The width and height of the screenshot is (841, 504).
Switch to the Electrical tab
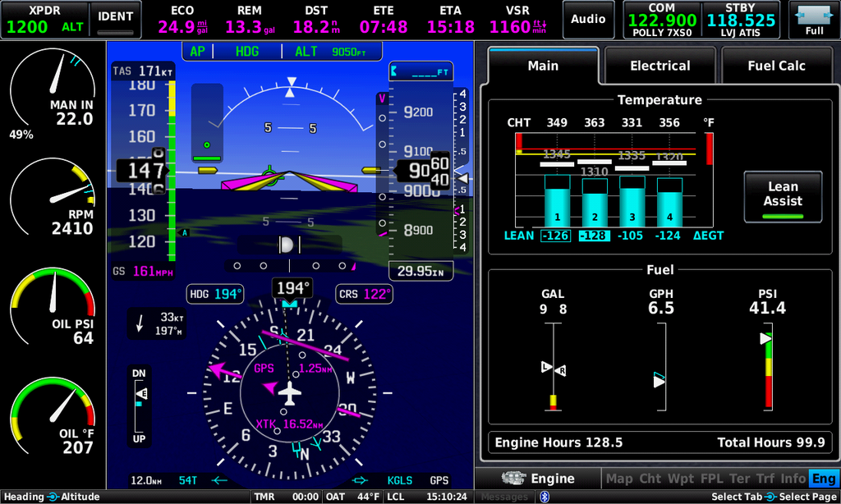pyautogui.click(x=659, y=66)
